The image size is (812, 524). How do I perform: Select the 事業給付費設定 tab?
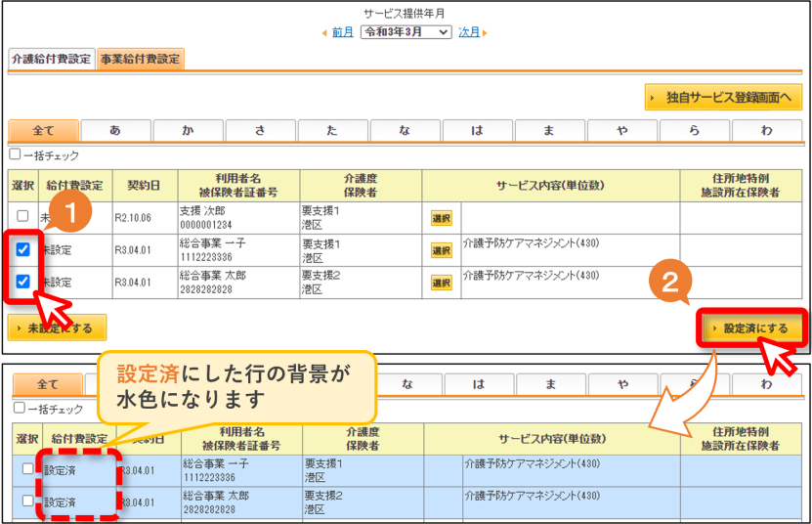tap(141, 59)
